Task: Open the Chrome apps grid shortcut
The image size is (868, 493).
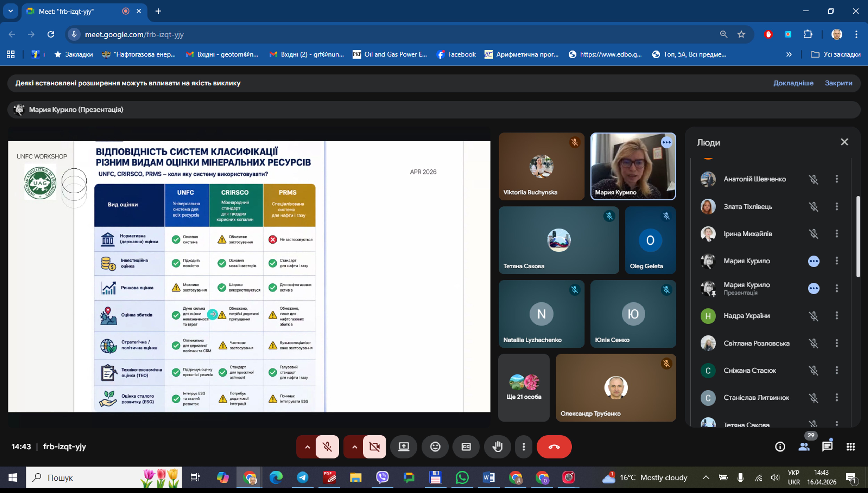Action: (10, 54)
